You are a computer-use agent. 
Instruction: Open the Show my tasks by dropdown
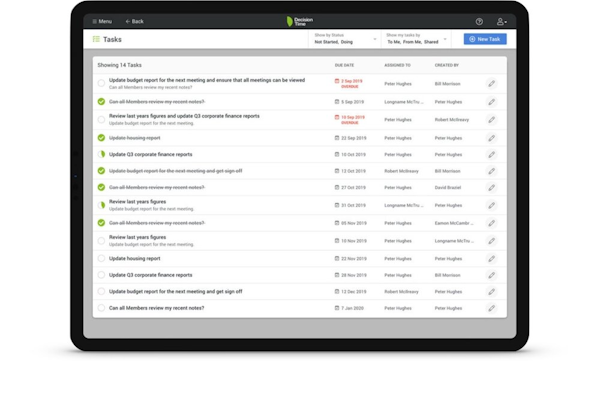point(416,39)
